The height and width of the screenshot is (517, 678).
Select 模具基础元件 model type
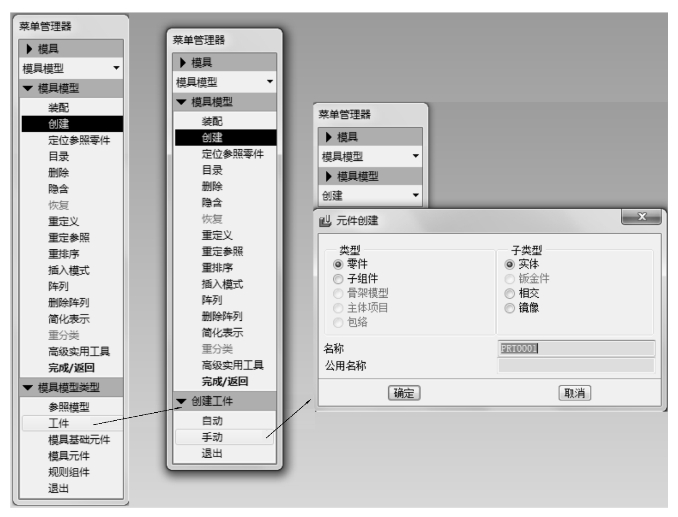coord(79,440)
